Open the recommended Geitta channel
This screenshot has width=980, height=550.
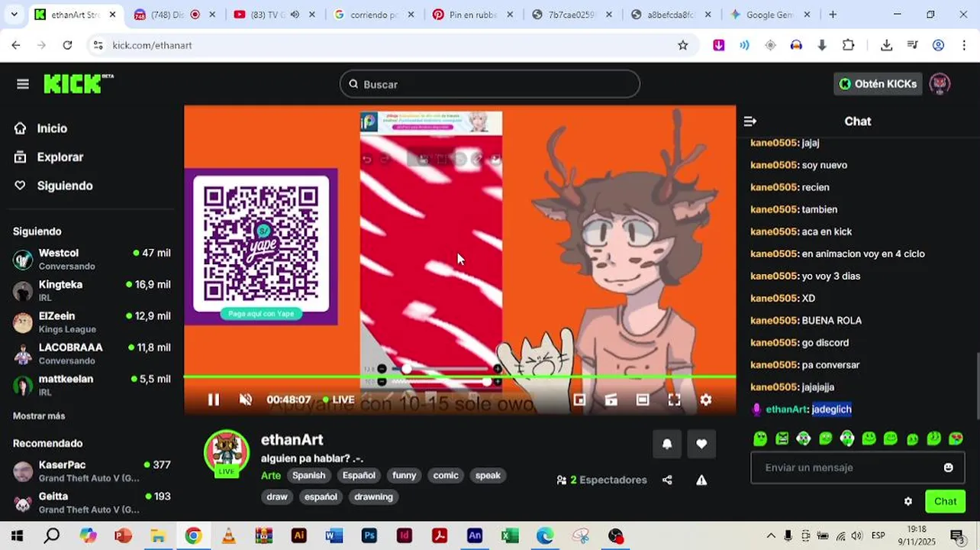click(92, 502)
